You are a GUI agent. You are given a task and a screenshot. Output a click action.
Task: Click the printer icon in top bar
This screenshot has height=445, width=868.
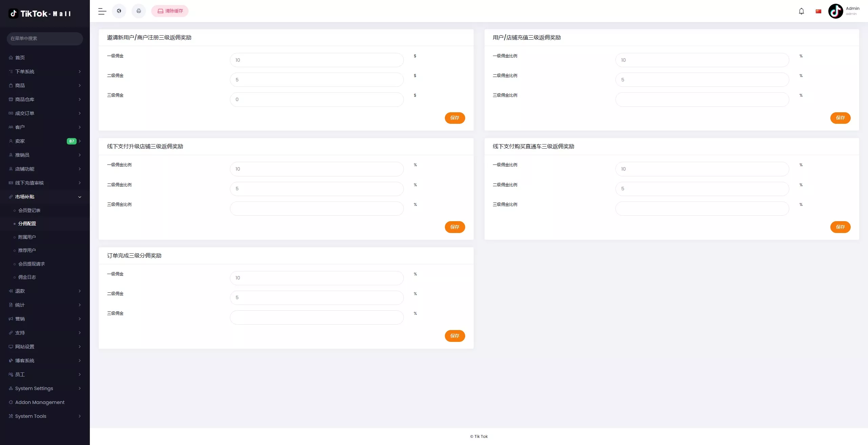(139, 11)
